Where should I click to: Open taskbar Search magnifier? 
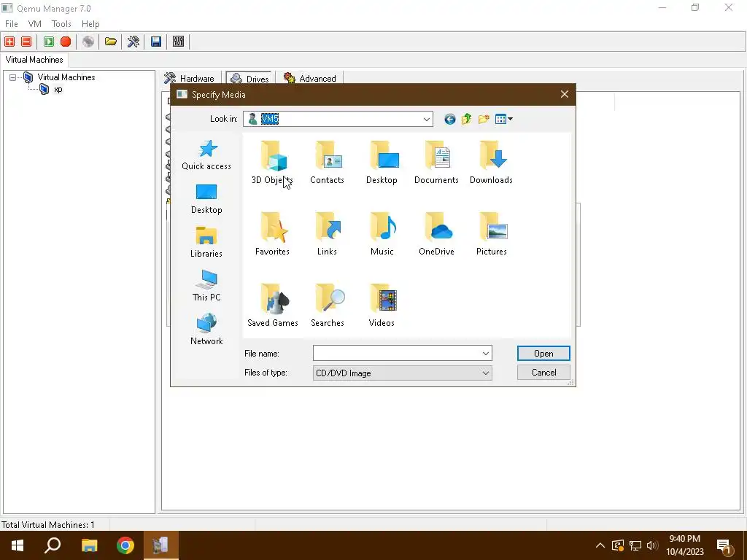[x=53, y=545]
